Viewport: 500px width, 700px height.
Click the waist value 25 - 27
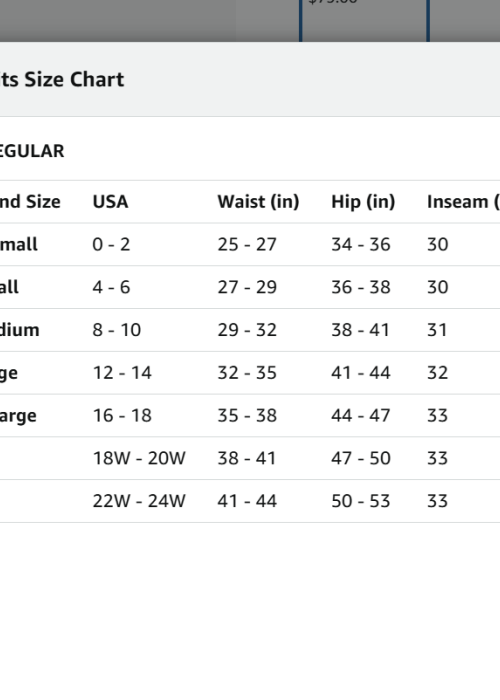247,245
